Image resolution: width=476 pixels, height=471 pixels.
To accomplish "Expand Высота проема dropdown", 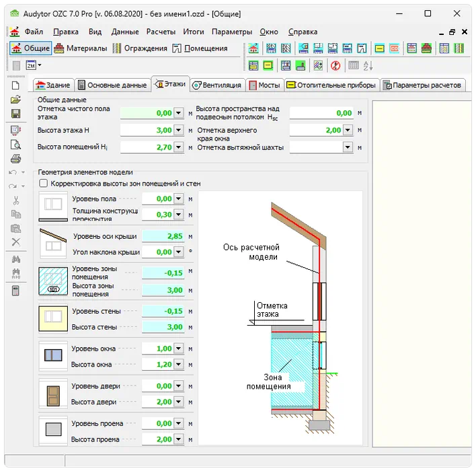I will point(179,439).
